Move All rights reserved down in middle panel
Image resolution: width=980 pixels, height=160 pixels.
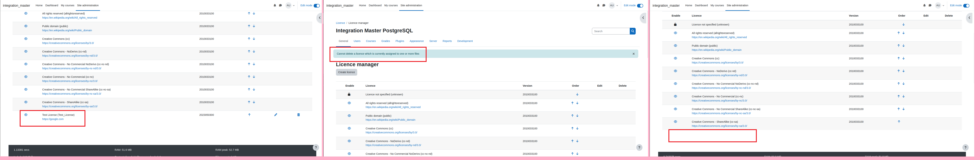click(577, 103)
